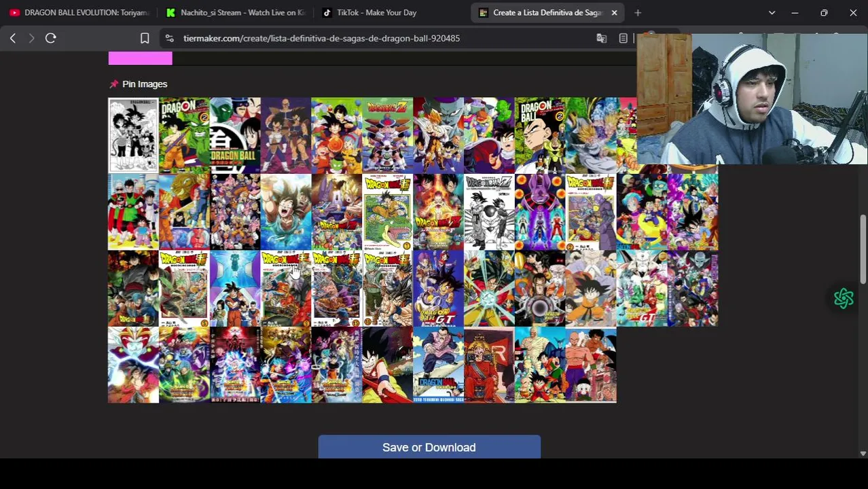This screenshot has height=489, width=868.
Task: Select the Resurrection F golden Frieza poster
Action: click(x=439, y=212)
